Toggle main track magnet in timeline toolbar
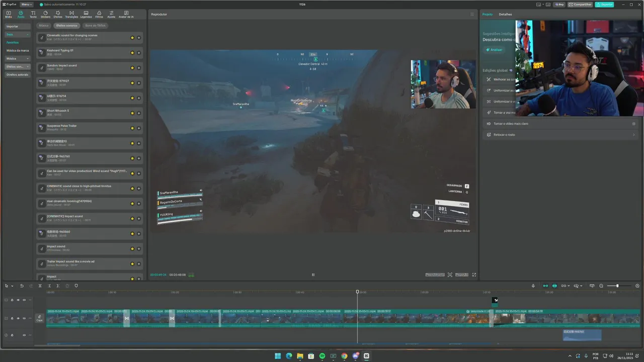This screenshot has width=644, height=362. tap(545, 286)
